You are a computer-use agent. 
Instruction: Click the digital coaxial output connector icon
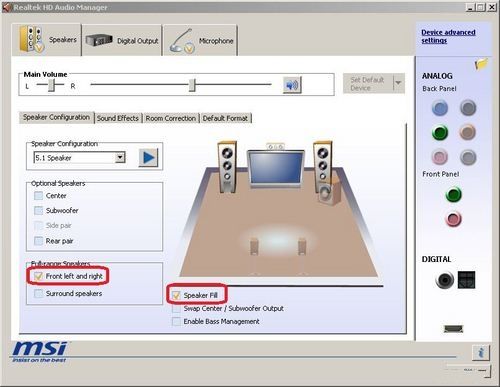pyautogui.click(x=444, y=280)
